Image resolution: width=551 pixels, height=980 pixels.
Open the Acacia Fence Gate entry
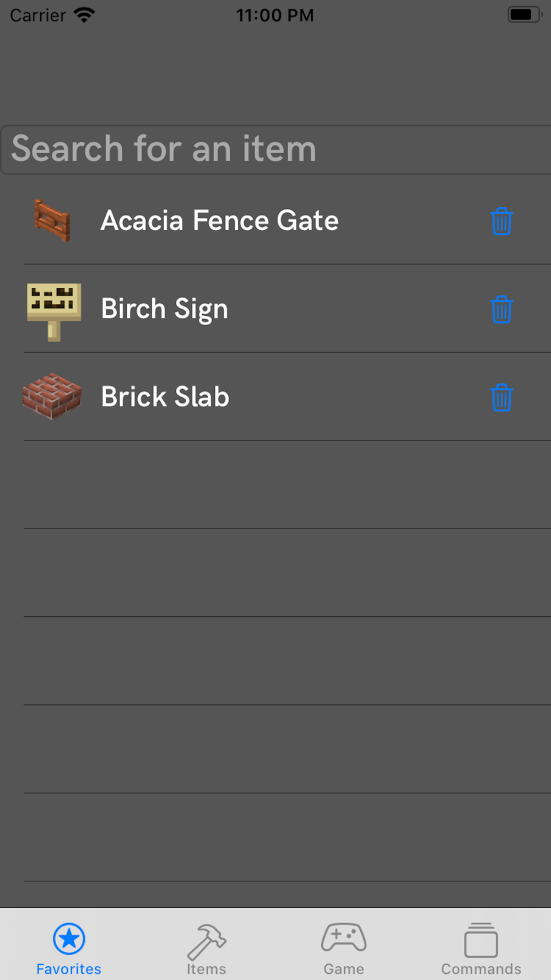275,220
